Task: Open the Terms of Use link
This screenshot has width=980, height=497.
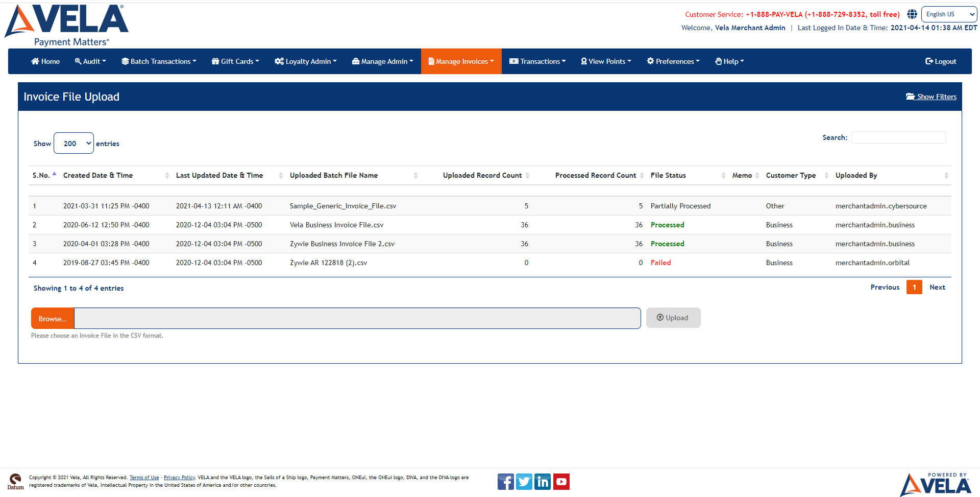Action: (144, 478)
